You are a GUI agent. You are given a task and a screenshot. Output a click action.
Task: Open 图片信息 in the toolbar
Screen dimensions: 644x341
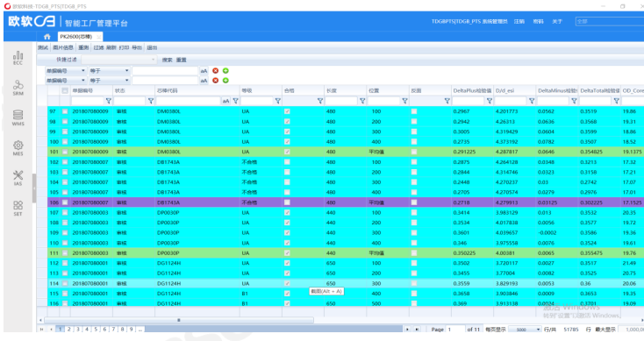[x=63, y=47]
